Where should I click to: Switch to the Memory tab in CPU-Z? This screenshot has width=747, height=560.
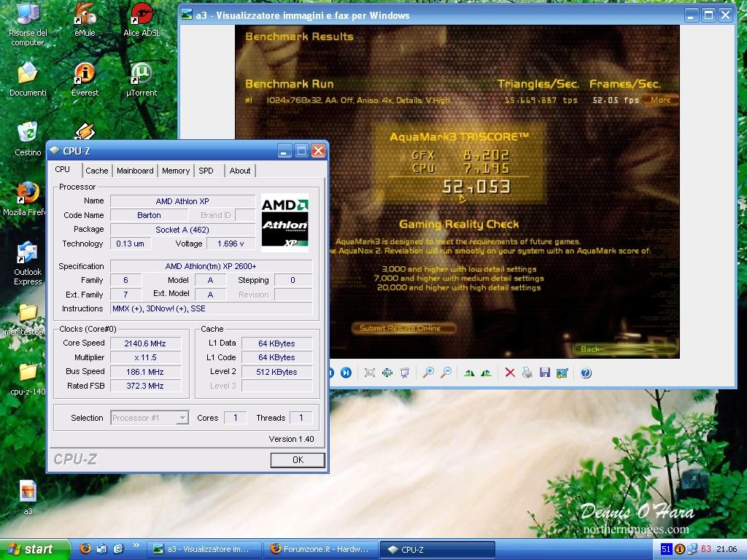(175, 171)
